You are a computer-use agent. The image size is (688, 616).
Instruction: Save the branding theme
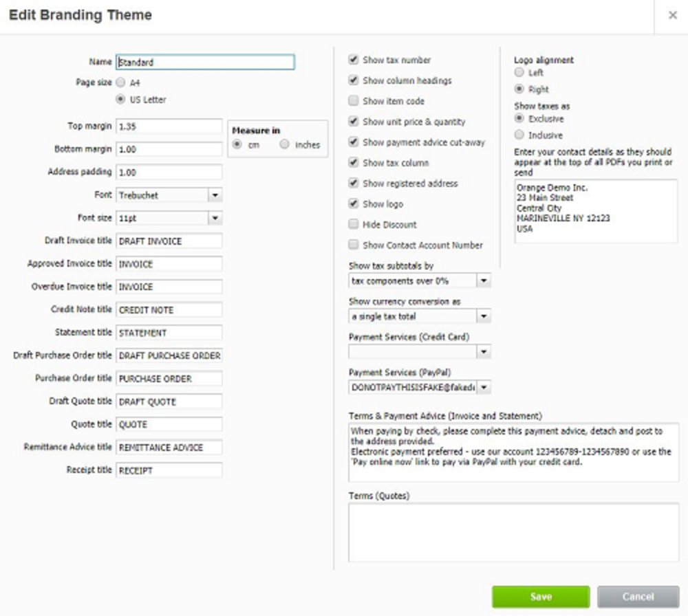pyautogui.click(x=541, y=597)
